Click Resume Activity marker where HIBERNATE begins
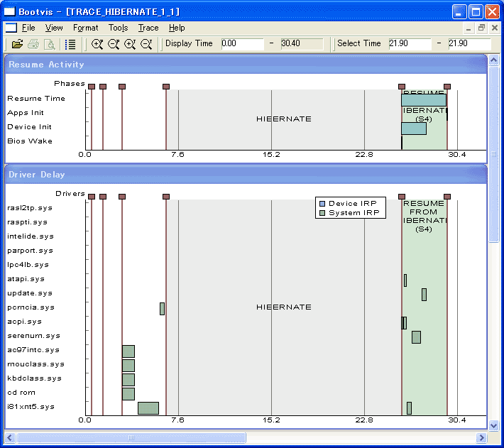 click(166, 87)
